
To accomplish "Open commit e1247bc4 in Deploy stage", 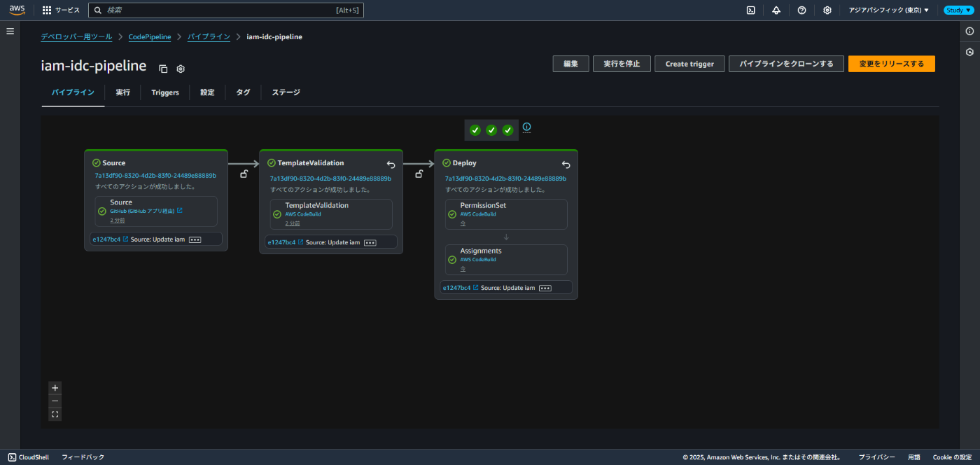I will (x=461, y=288).
